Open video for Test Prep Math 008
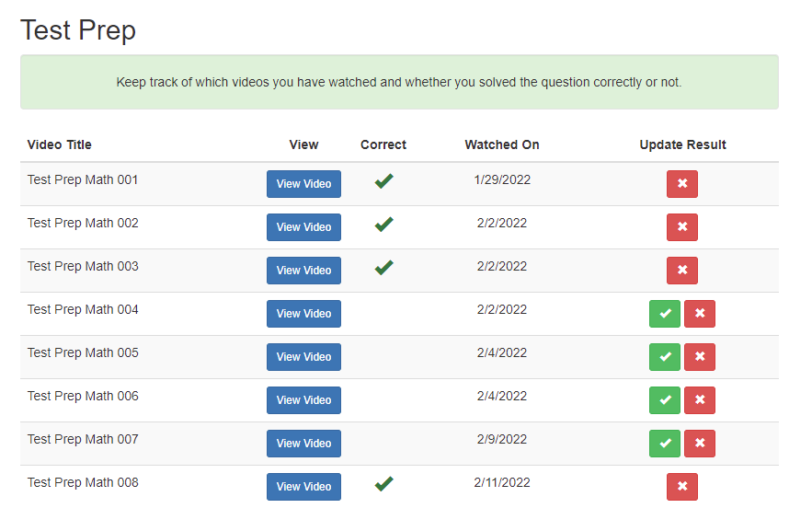812x508 pixels. (x=304, y=487)
